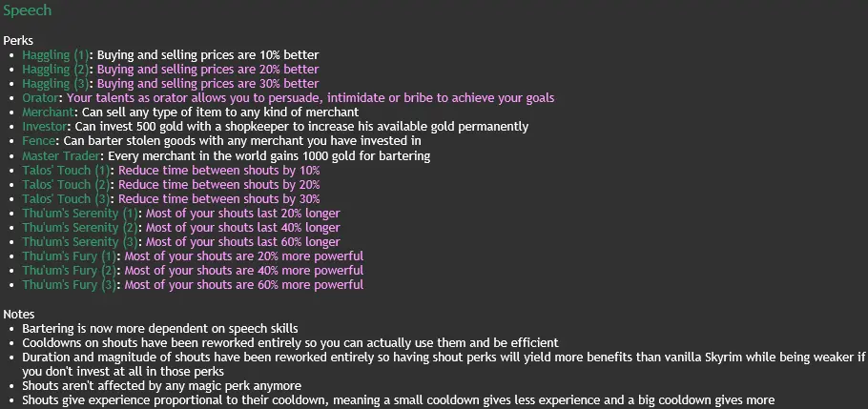Select Thu'um's Fury (2) perk label
This screenshot has height=409, width=868.
[70, 271]
